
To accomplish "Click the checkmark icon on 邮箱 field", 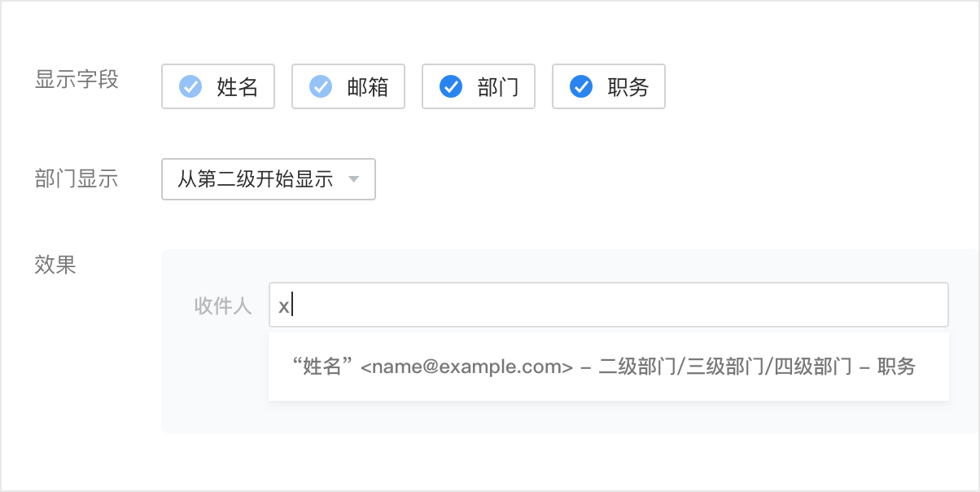I will (x=319, y=86).
